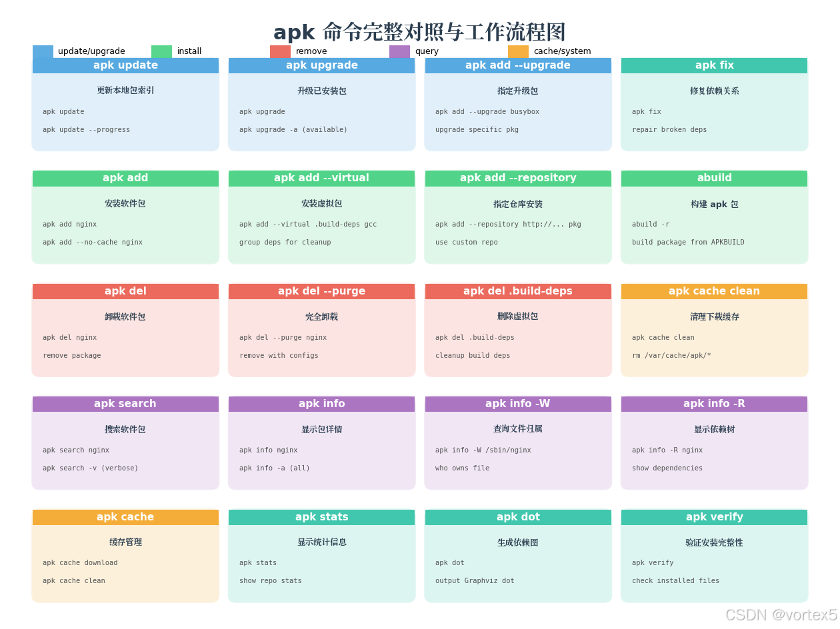Screen dimensions: 840x629
Task: Click the orange cache/system legend swatch
Action: (x=518, y=51)
